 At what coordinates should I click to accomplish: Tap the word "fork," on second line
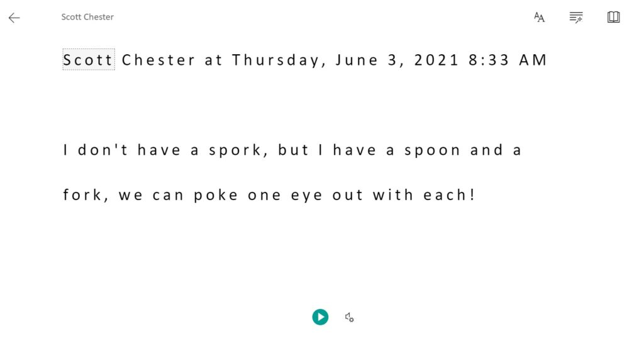point(86,195)
